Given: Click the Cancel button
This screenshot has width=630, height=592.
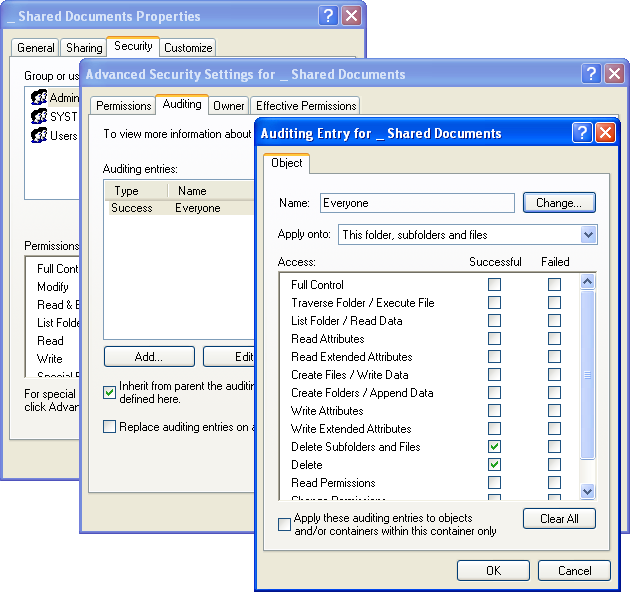Looking at the screenshot, I should (x=574, y=570).
